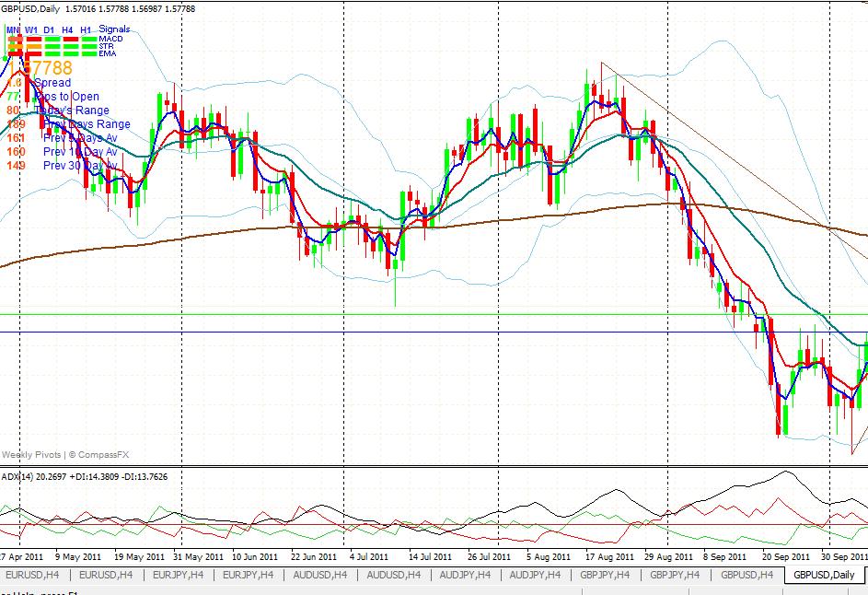Click the D1 MACD green signal block
The height and width of the screenshot is (595, 868).
tap(53, 39)
